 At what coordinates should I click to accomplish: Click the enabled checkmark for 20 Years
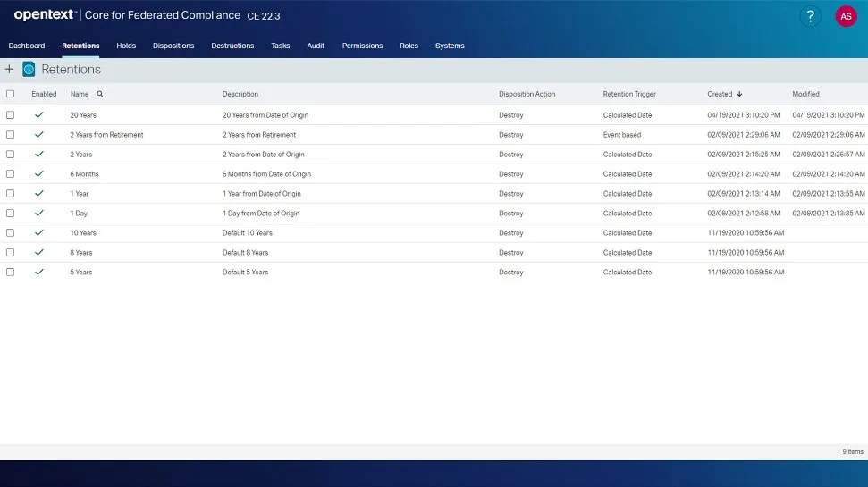click(x=38, y=115)
